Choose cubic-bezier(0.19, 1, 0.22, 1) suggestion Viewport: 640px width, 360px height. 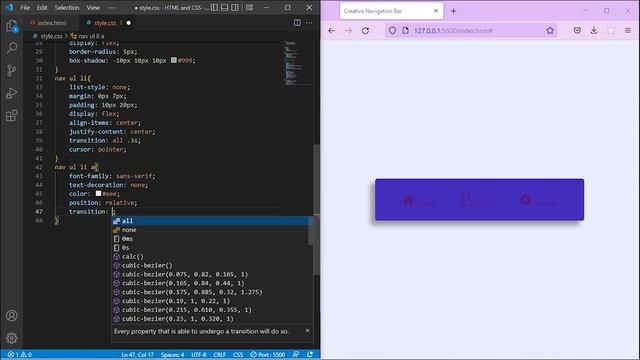click(210, 301)
